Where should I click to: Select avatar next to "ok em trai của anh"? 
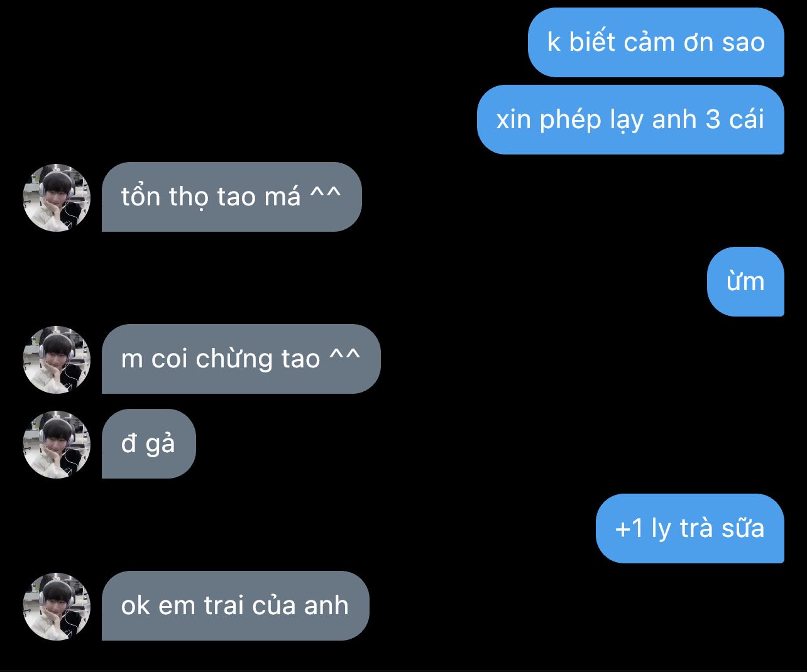click(57, 606)
